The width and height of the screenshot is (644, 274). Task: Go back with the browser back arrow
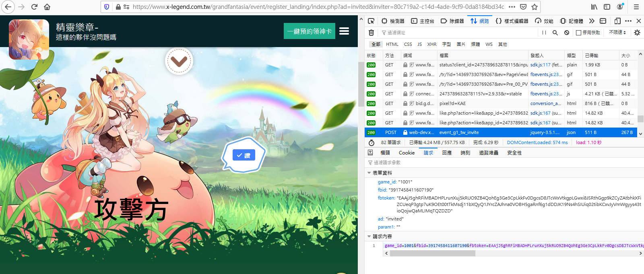[x=8, y=7]
